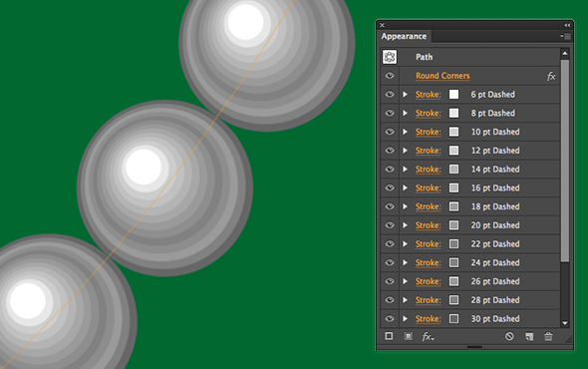Select the Appearance panel tab
Screen dimensions: 588x369
(404, 37)
